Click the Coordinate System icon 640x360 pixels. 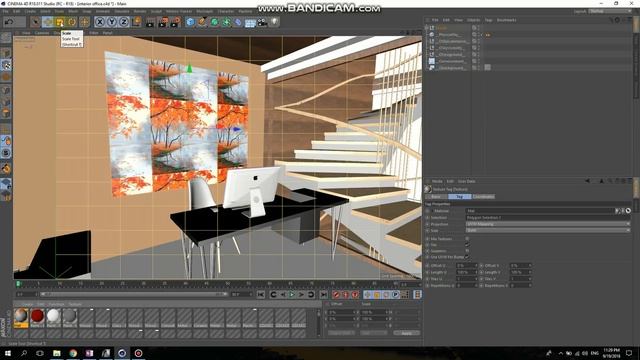136,22
